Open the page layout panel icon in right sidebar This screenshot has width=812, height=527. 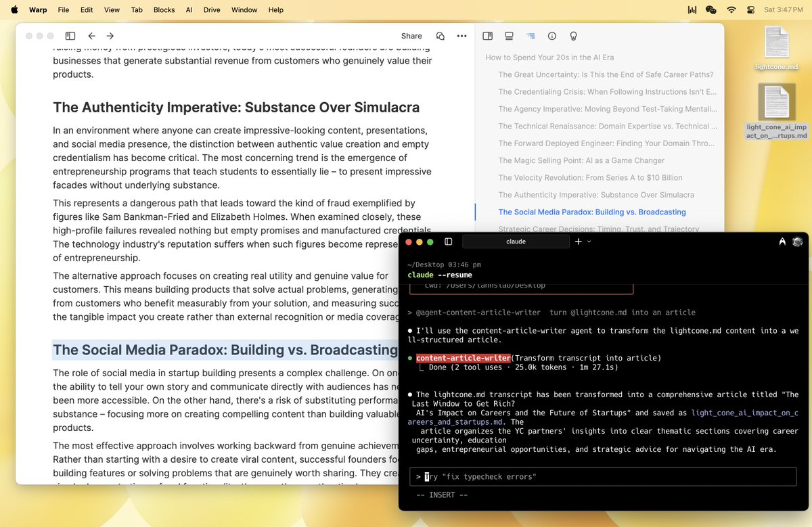(x=487, y=36)
